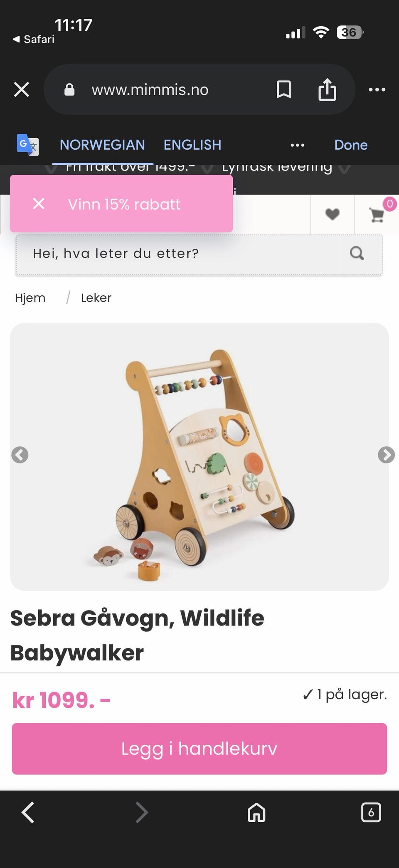Dismiss the Vinn 15% rabatt banner
The image size is (399, 868).
(39, 204)
